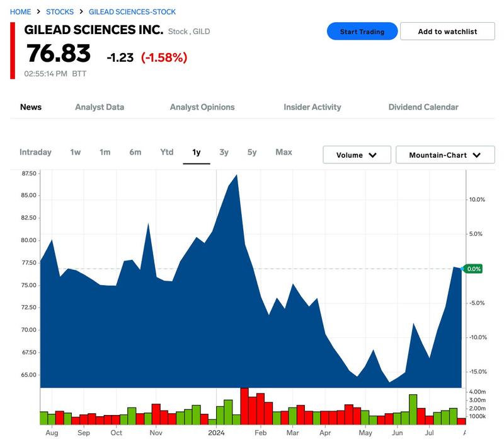
Task: Select the Ytd chart view
Action: point(168,152)
